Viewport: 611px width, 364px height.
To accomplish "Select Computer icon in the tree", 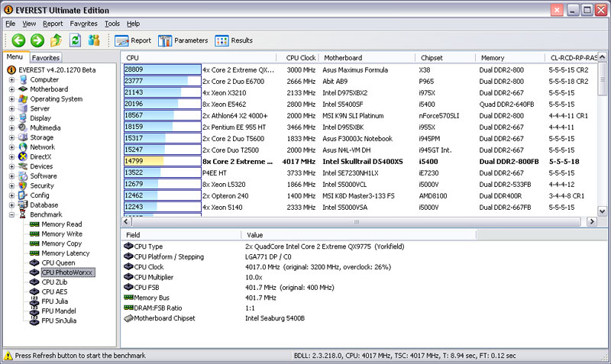I will coord(24,79).
